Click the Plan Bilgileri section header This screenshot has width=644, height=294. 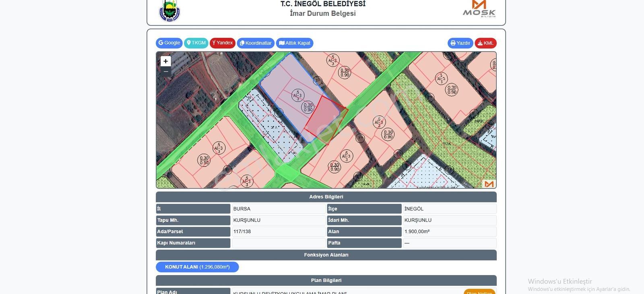pyautogui.click(x=326, y=280)
